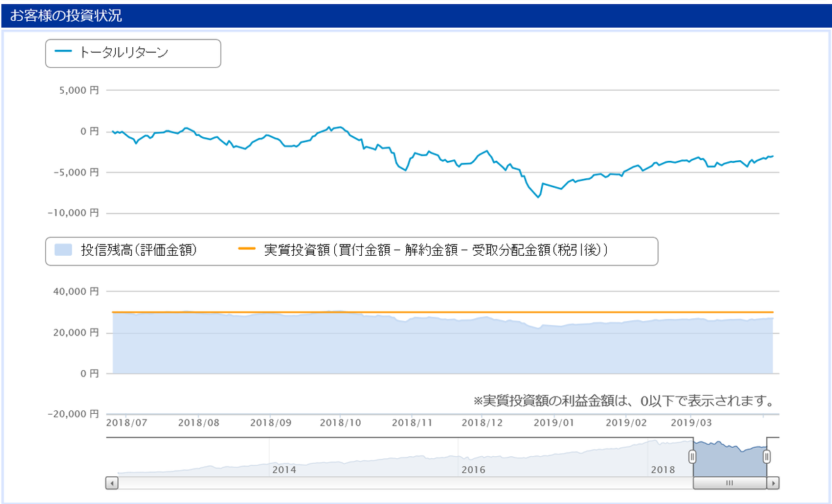Screen dimensions: 832x504
Task: Click the 2018/08 axis label
Action: tap(198, 421)
